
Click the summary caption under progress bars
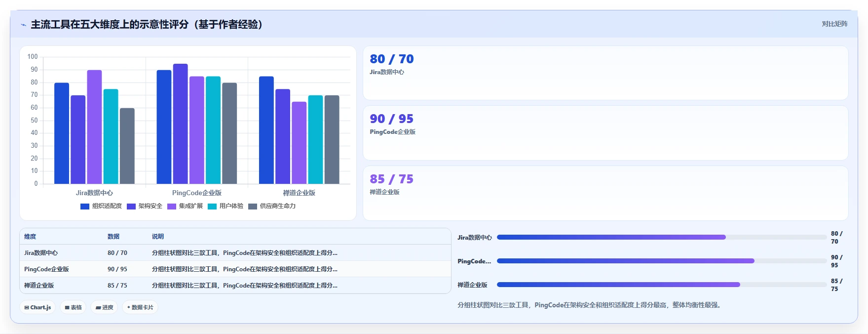click(x=591, y=305)
